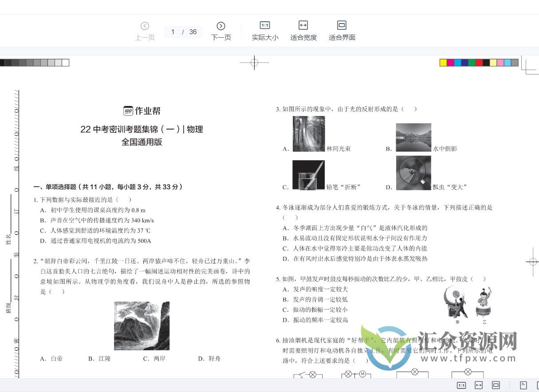Click inside the page number input field
The width and height of the screenshot is (539, 392).
click(x=173, y=31)
